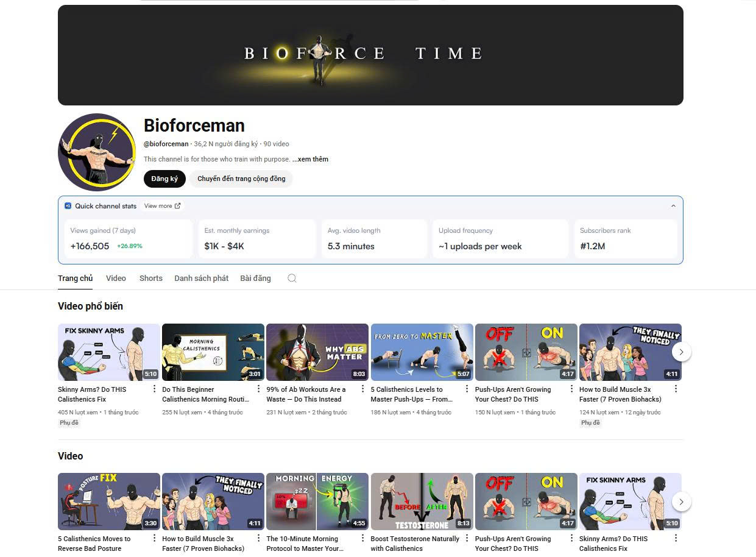This screenshot has width=756, height=557.
Task: Collapse the Quick channel stats panel
Action: [x=673, y=206]
